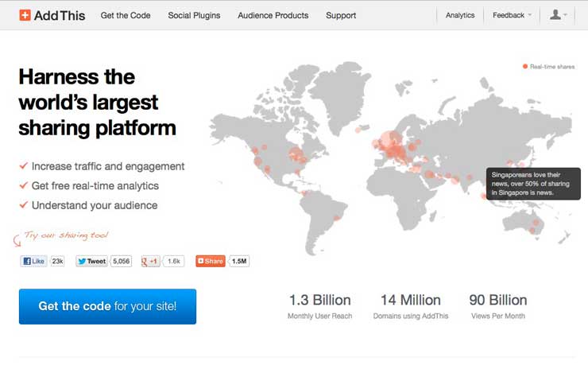Click the AddThis orange plus logo icon

coord(25,15)
